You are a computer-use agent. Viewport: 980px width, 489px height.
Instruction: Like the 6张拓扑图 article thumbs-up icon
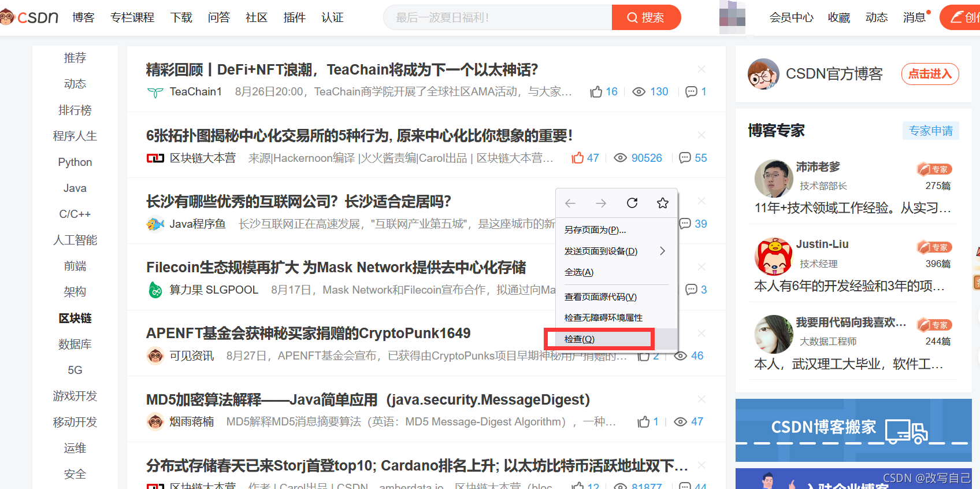tap(577, 158)
